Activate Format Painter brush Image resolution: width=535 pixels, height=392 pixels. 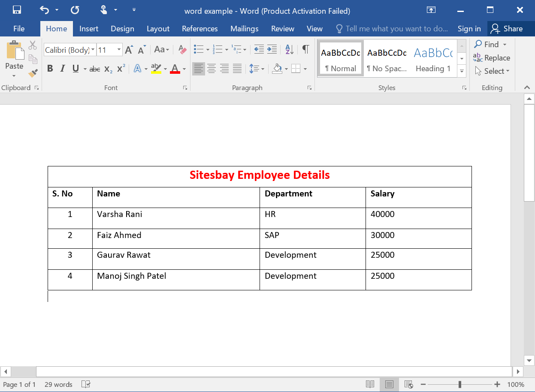coord(33,73)
